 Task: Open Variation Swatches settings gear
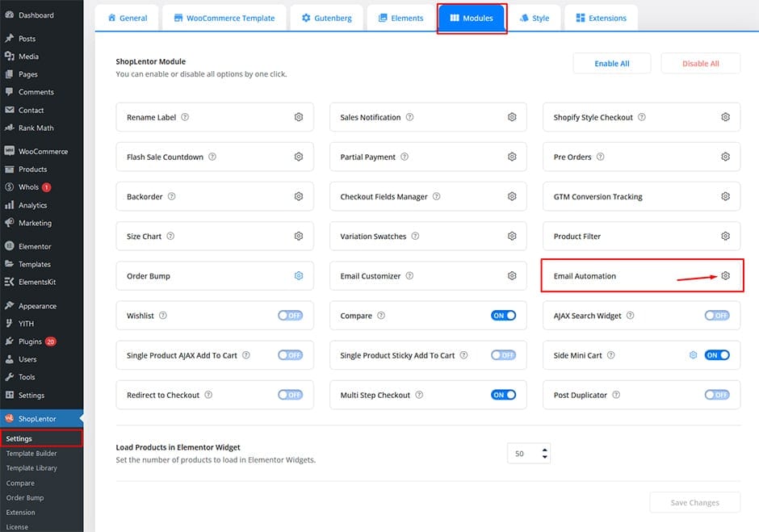(511, 236)
